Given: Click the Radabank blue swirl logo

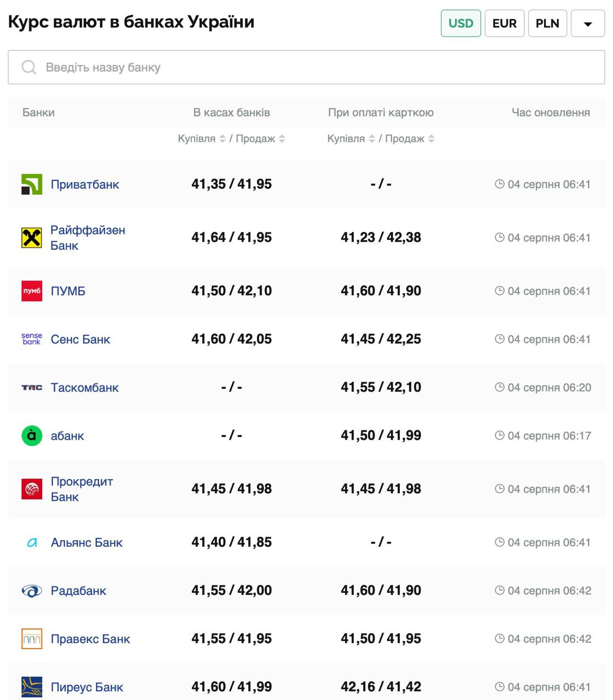Looking at the screenshot, I should pos(32,591).
